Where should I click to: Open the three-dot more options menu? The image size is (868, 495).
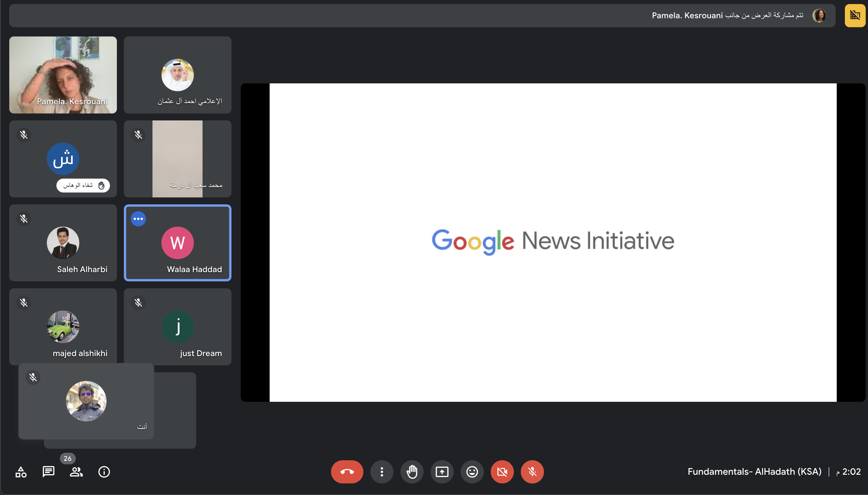[x=382, y=472]
